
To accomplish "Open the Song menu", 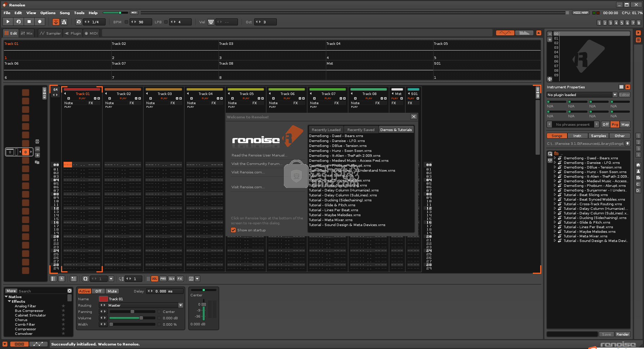I will pyautogui.click(x=65, y=13).
